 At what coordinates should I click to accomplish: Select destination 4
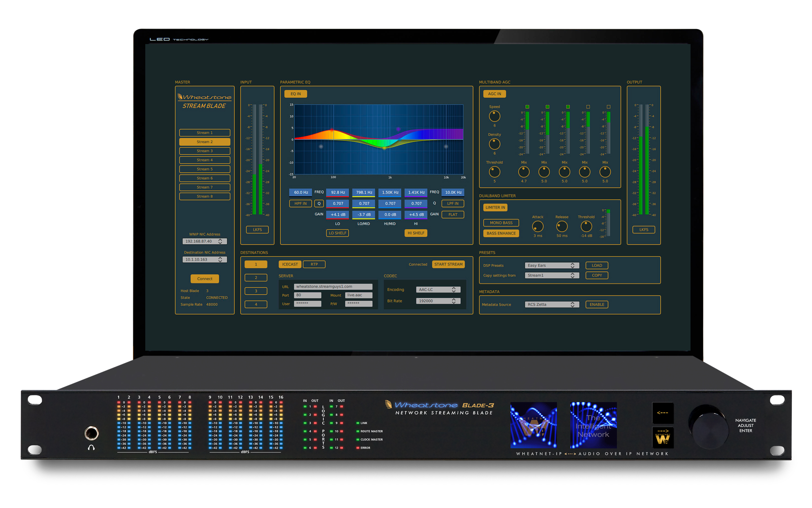[x=256, y=304]
